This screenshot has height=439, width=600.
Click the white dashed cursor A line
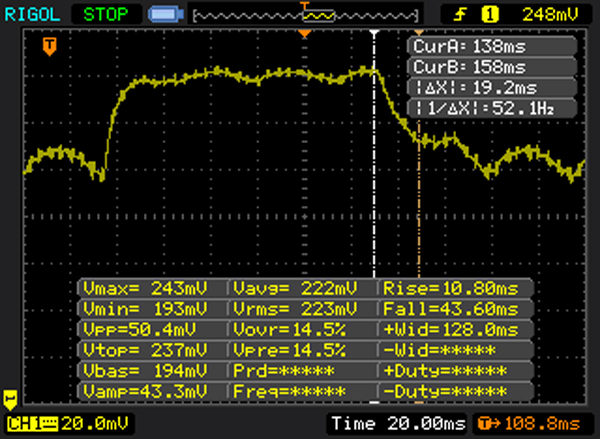374,200
